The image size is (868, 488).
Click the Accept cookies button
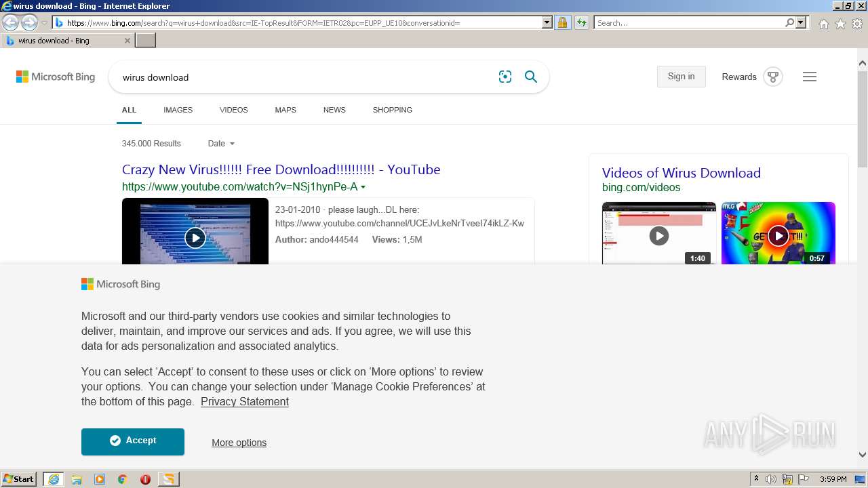pyautogui.click(x=133, y=442)
